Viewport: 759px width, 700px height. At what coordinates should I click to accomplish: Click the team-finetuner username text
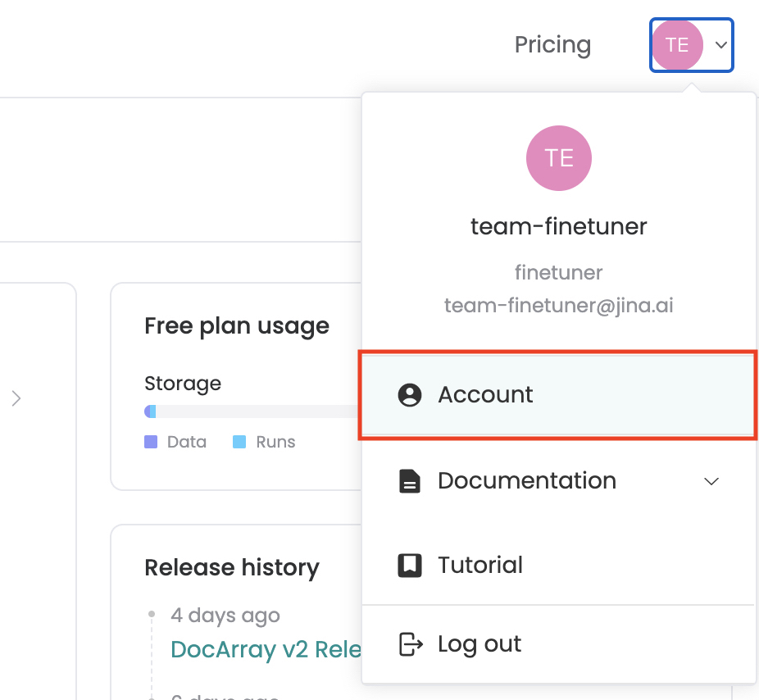pyautogui.click(x=558, y=226)
